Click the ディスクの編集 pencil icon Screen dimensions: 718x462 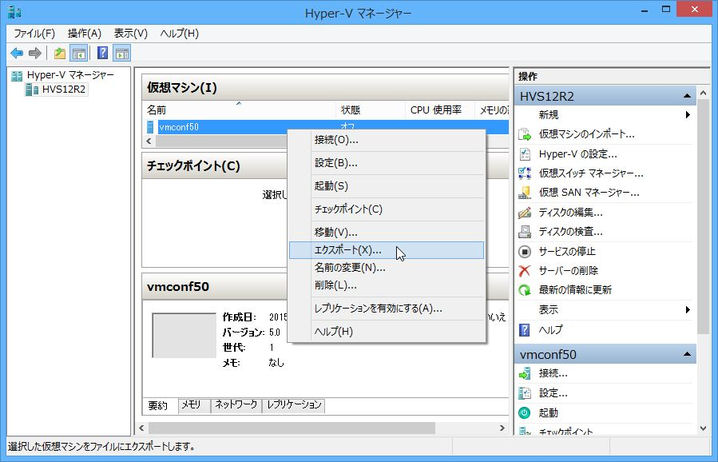pyautogui.click(x=524, y=212)
